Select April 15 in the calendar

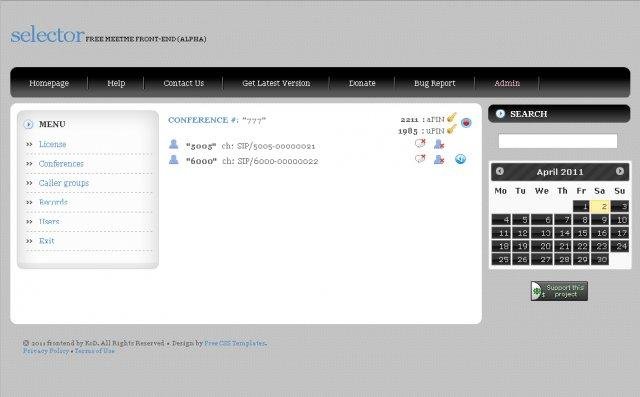pyautogui.click(x=581, y=233)
